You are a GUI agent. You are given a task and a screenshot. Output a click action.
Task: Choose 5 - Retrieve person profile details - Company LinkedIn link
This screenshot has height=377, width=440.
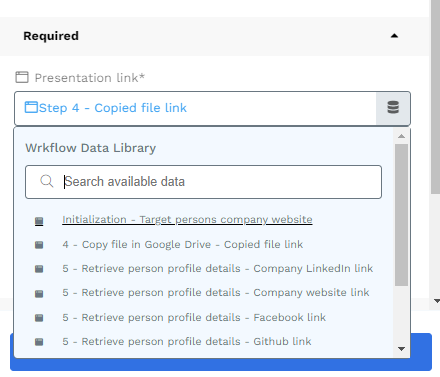point(217,268)
